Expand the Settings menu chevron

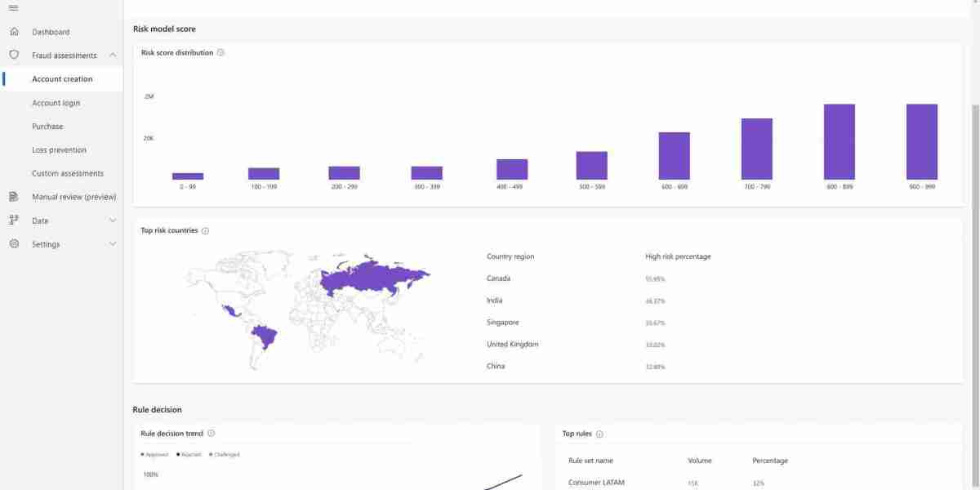(113, 244)
